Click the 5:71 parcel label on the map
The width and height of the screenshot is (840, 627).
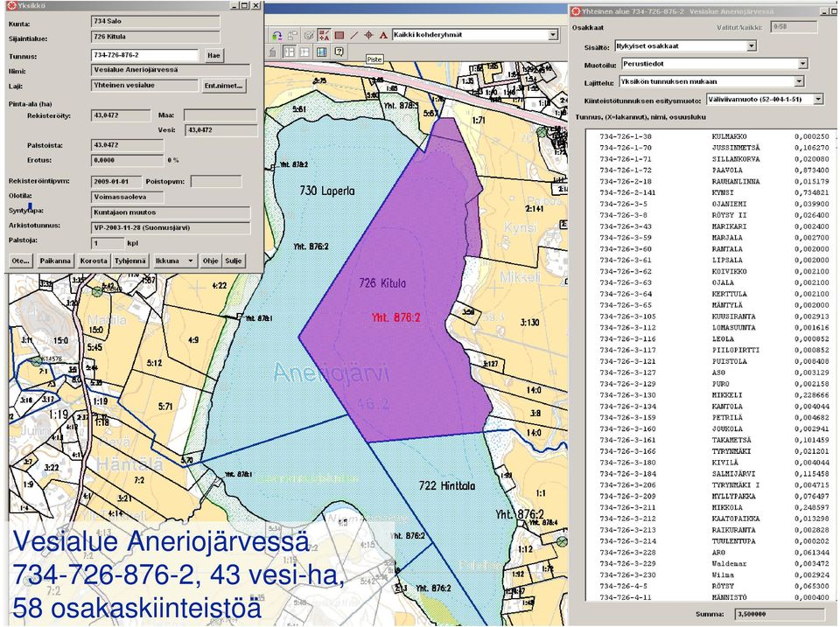[x=165, y=407]
